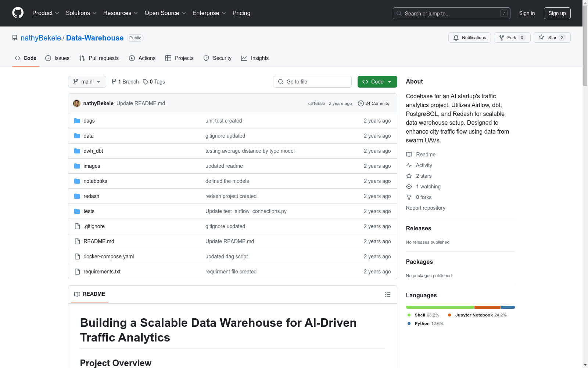Focus the Go to file search box
588x368 pixels.
pos(312,82)
